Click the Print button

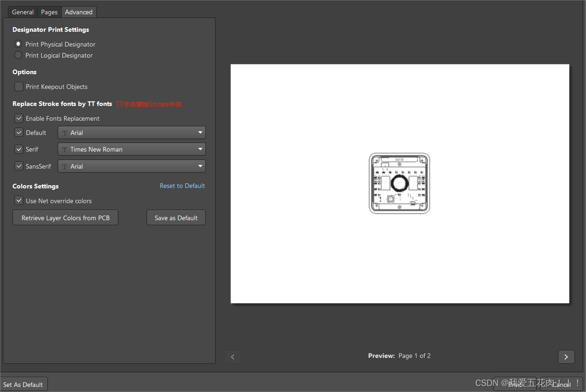pyautogui.click(x=515, y=385)
